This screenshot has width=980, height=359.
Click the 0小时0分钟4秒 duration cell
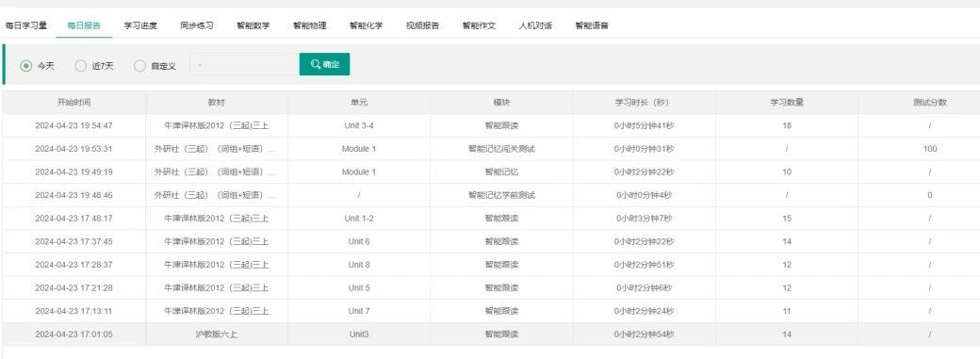point(644,195)
